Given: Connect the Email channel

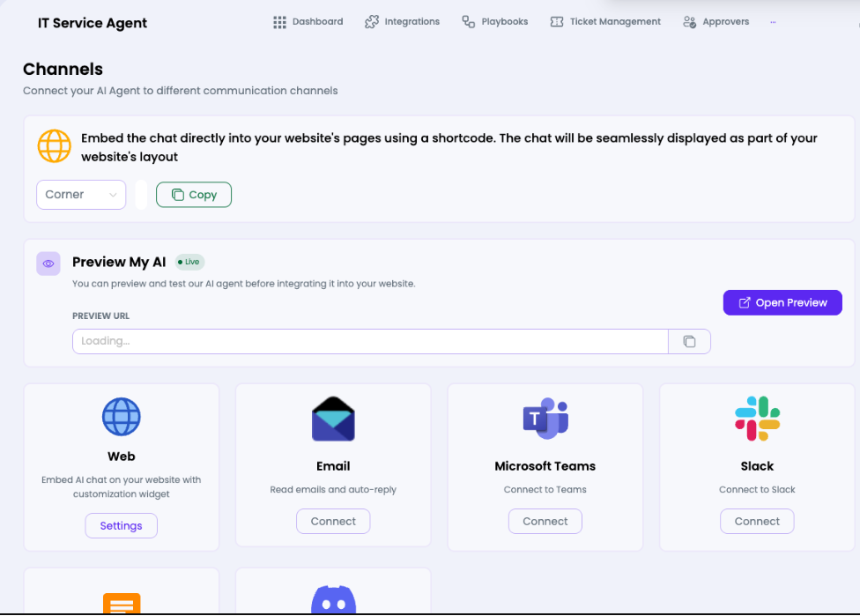Looking at the screenshot, I should (333, 522).
